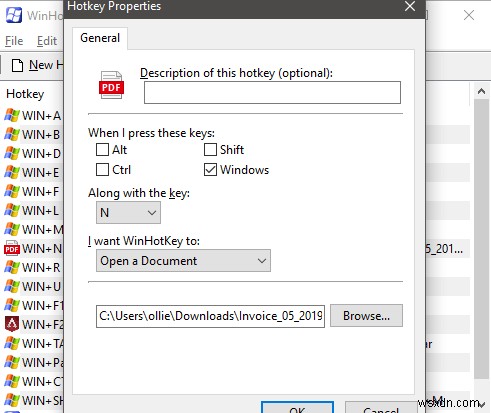Screen dimensions: 491x413
Task: Select the WIN+U row text
Action: click(41, 287)
